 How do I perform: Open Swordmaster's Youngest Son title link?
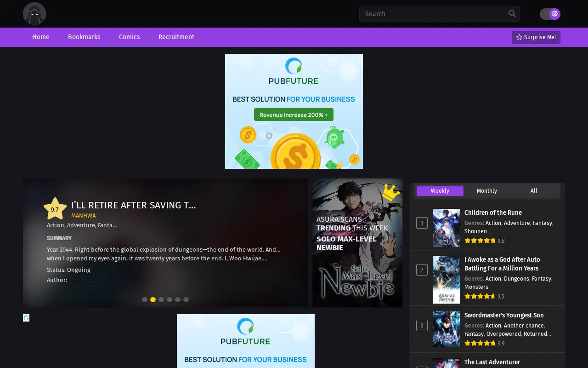pos(504,315)
